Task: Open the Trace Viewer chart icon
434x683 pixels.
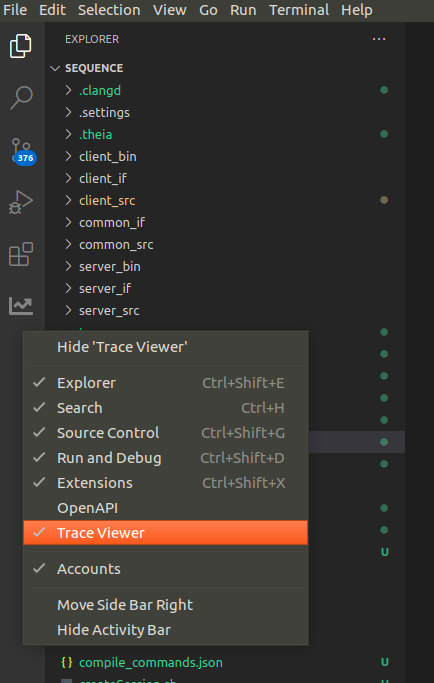Action: click(21, 306)
